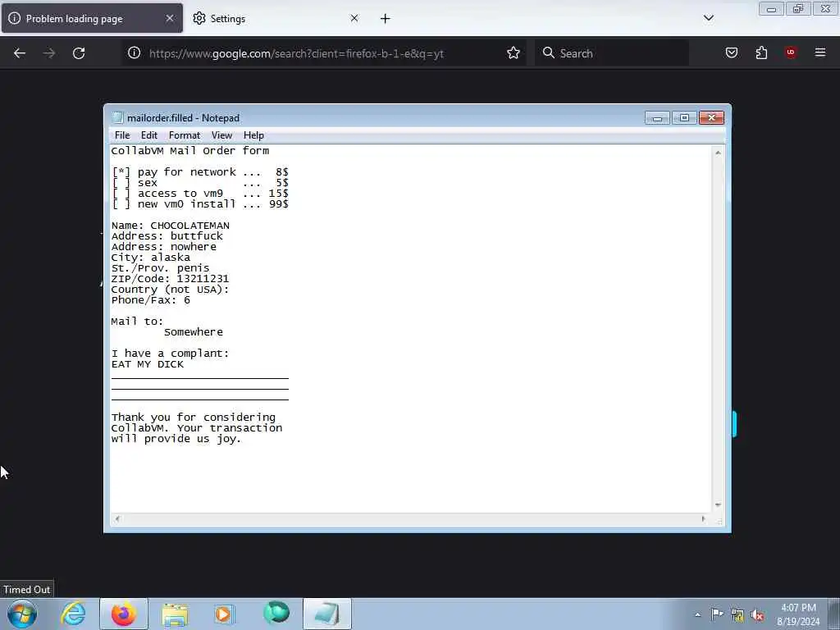Click Notepad horizontal scrollbar left arrow
Screen dimensions: 840x630
117,518
